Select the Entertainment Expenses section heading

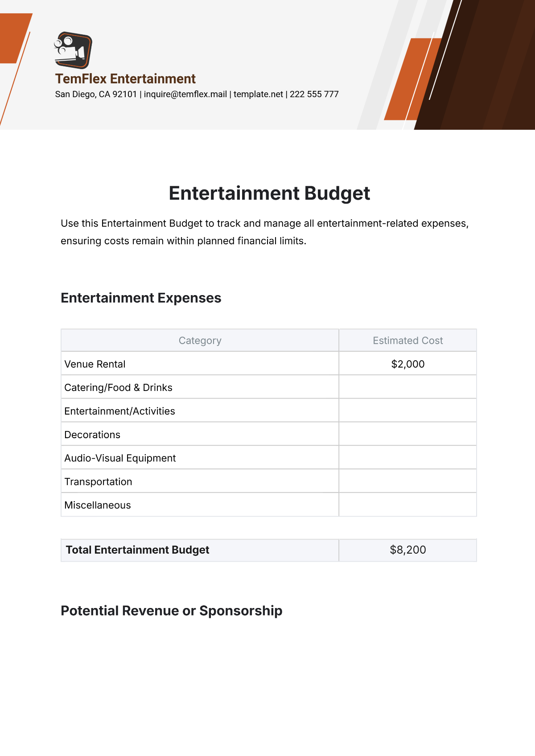pyautogui.click(x=141, y=298)
